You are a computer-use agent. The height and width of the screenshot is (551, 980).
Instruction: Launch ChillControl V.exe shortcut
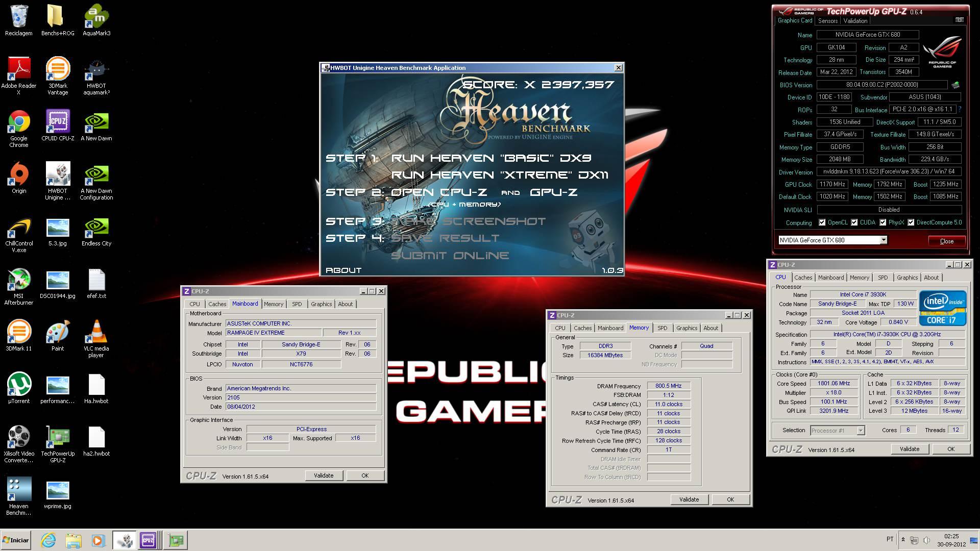pyautogui.click(x=19, y=234)
